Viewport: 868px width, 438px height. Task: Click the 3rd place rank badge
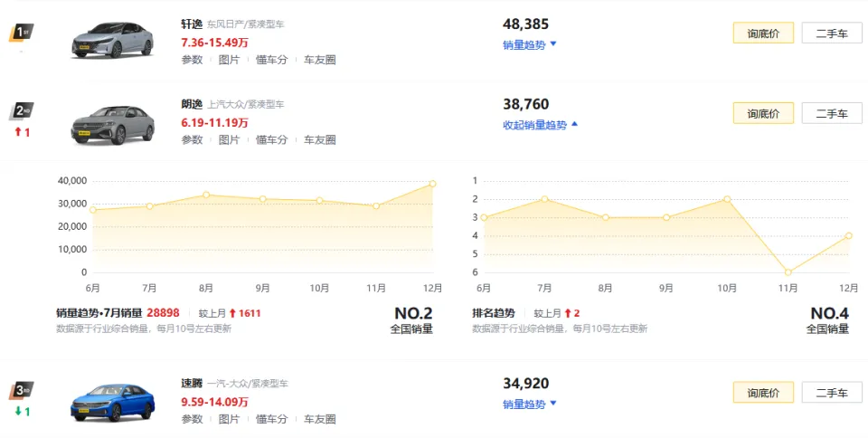(21, 390)
